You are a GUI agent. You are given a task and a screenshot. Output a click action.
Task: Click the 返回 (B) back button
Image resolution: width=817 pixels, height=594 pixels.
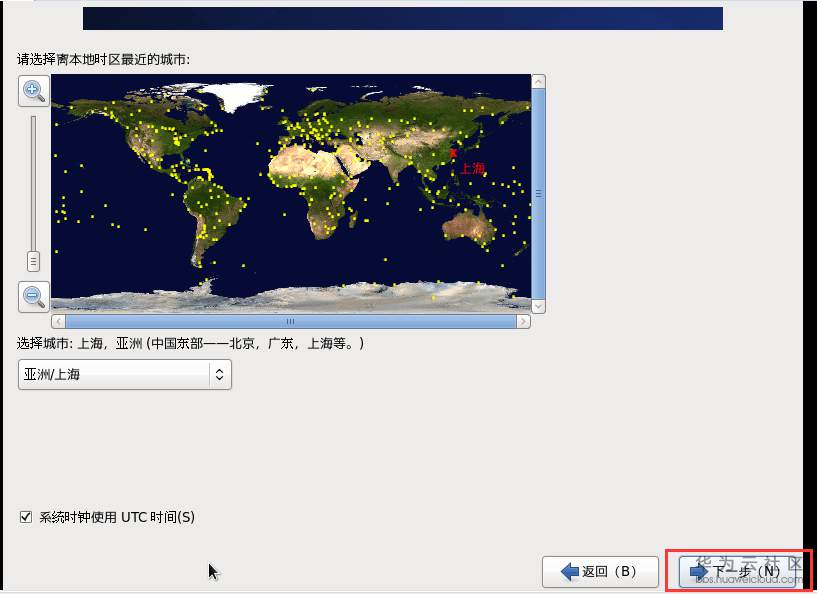[x=600, y=572]
